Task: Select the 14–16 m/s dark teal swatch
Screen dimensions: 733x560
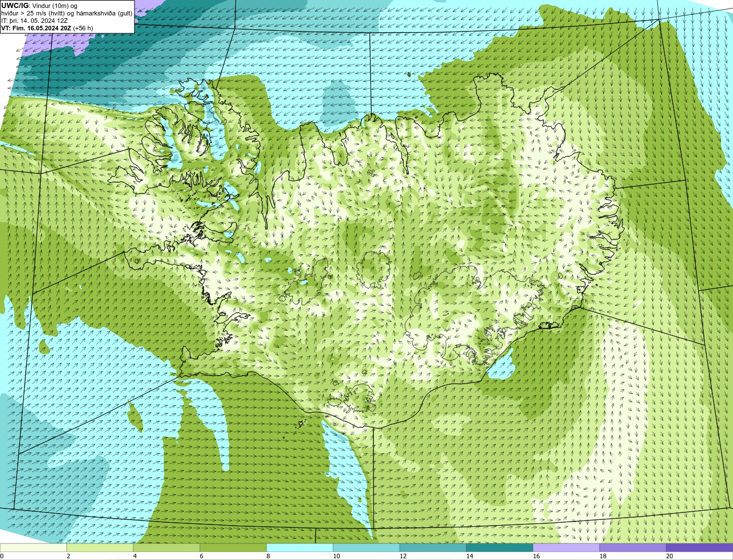Action: (x=499, y=547)
